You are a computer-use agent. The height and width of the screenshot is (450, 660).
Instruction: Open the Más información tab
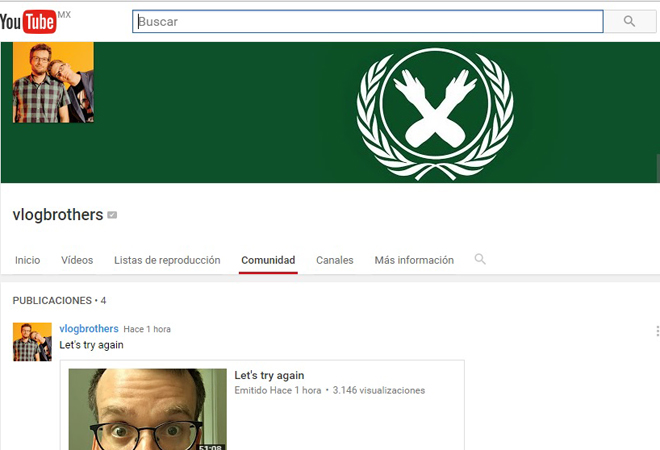(x=414, y=260)
